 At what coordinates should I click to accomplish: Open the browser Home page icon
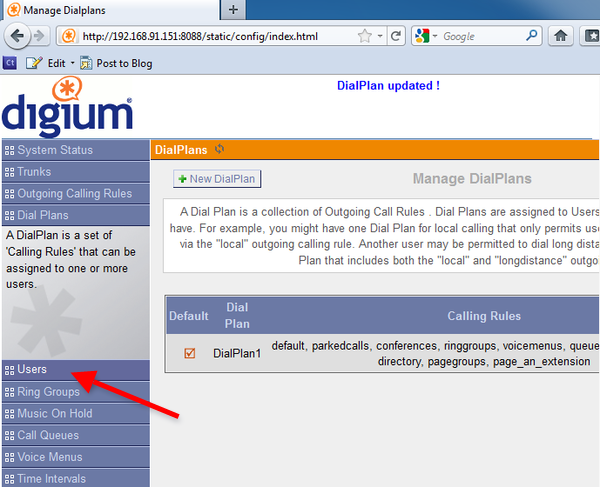click(x=561, y=36)
